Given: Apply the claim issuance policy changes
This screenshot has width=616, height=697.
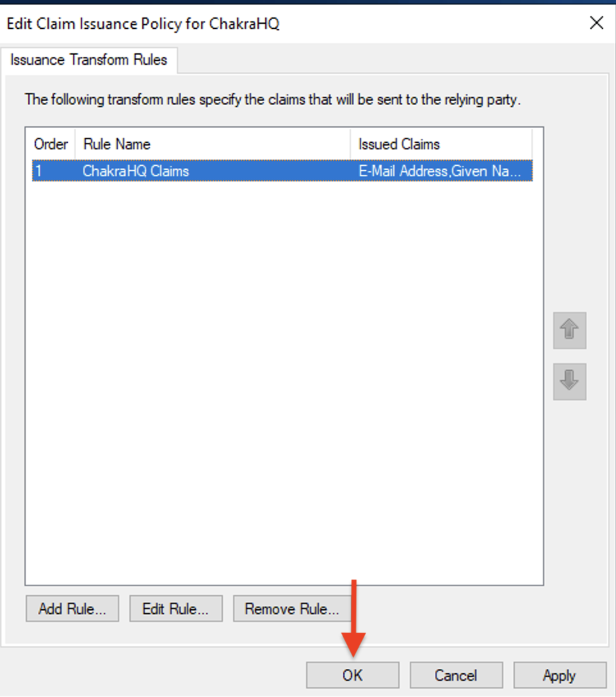Looking at the screenshot, I should [560, 675].
